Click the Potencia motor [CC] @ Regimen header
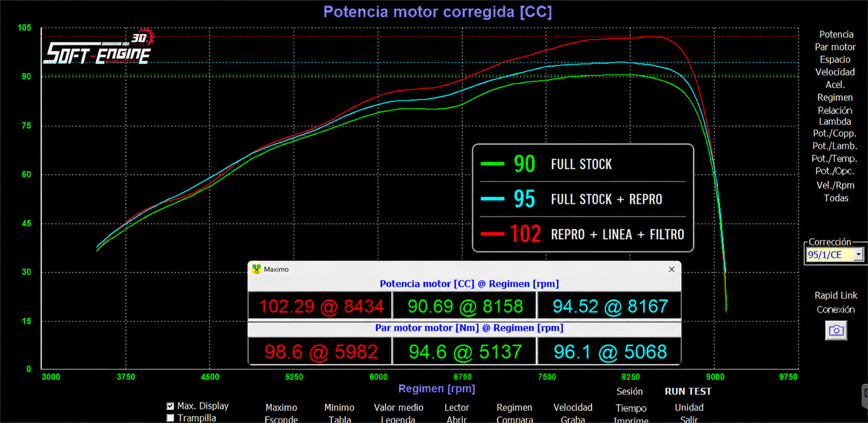The width and height of the screenshot is (868, 423). pos(469,283)
